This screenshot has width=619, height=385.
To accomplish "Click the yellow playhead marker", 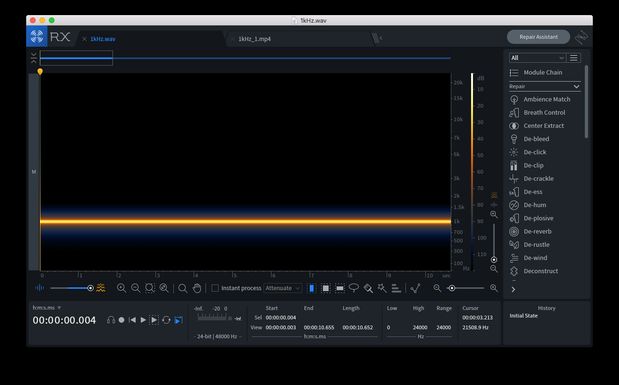I will pos(40,71).
